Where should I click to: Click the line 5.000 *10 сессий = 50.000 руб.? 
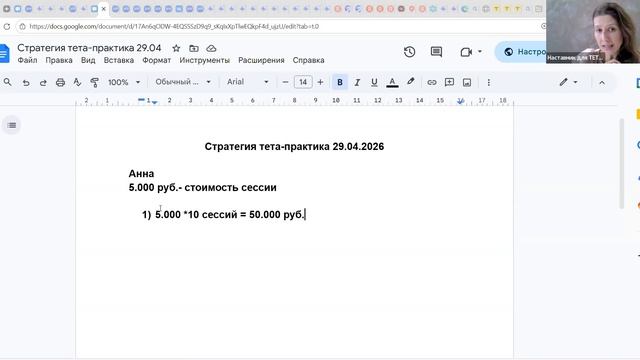point(230,214)
